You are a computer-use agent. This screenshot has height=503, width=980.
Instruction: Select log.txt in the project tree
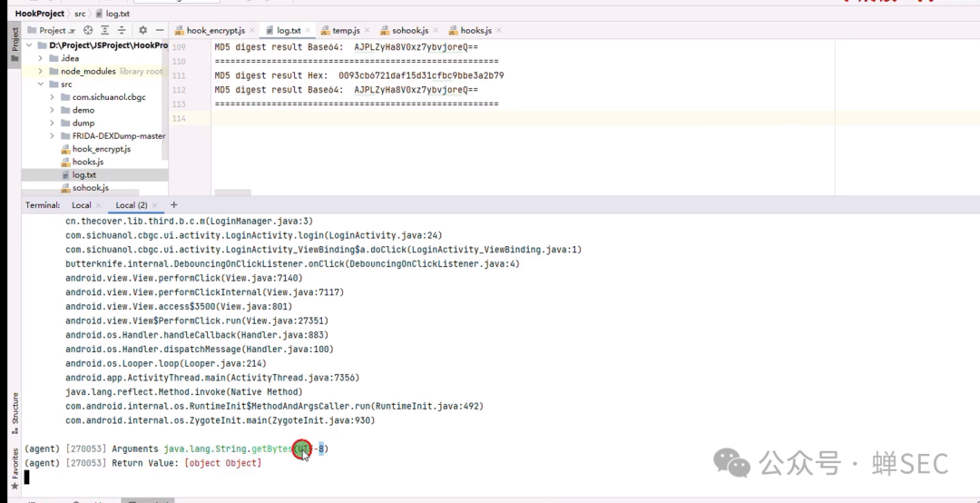point(83,174)
